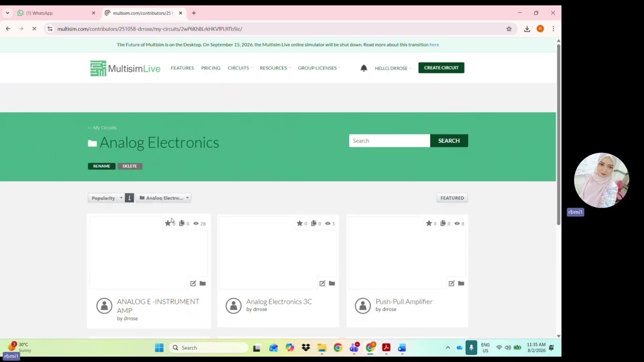Go back via the My Circuits link

point(102,128)
